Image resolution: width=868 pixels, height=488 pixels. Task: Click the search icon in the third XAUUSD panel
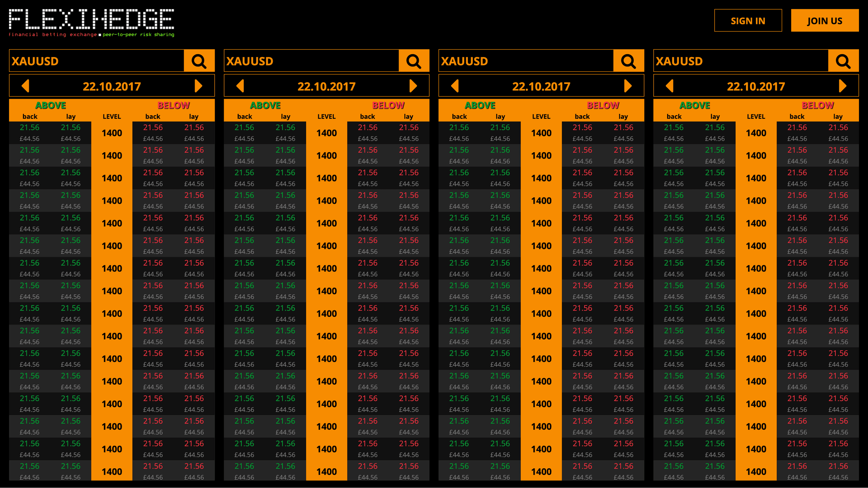tap(628, 61)
